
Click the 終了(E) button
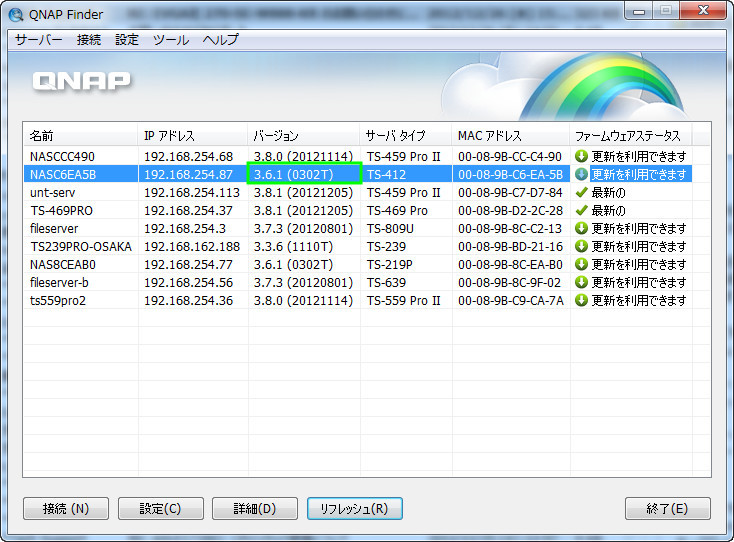tap(668, 508)
